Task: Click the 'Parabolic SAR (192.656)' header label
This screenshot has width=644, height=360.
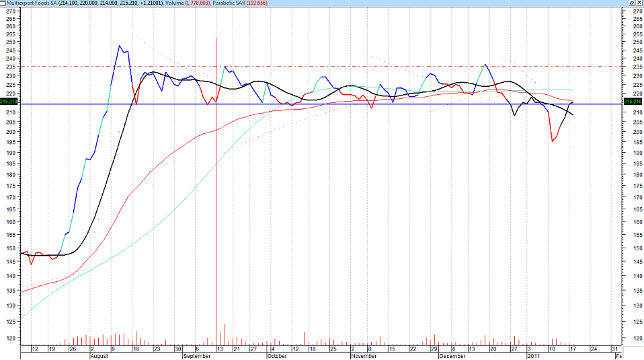Action: pos(240,3)
